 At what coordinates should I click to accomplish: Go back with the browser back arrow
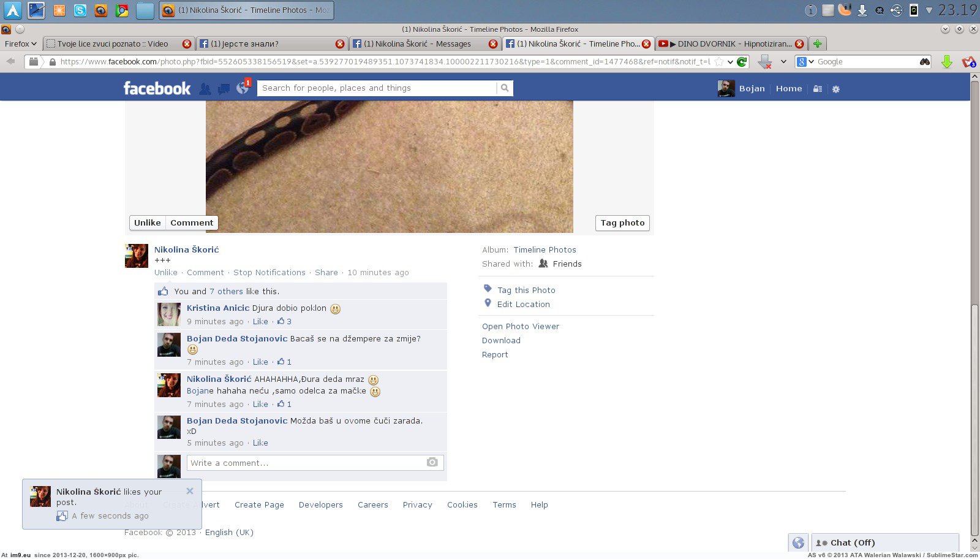coord(10,61)
